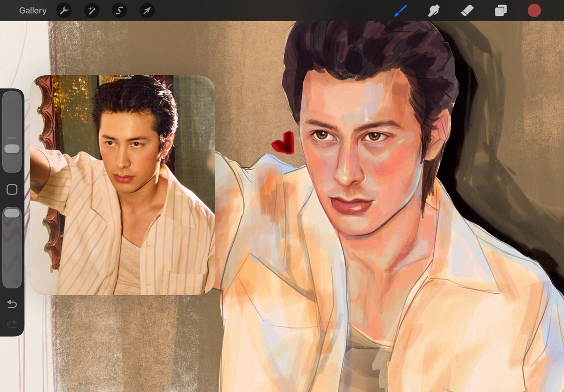
Task: Tap the square Modify button in sidebar
Action: click(12, 189)
